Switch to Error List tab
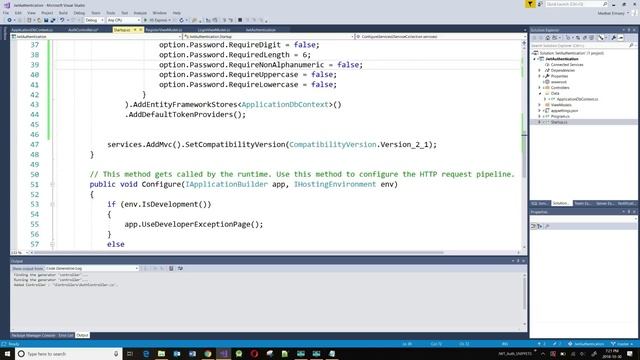 point(66,335)
